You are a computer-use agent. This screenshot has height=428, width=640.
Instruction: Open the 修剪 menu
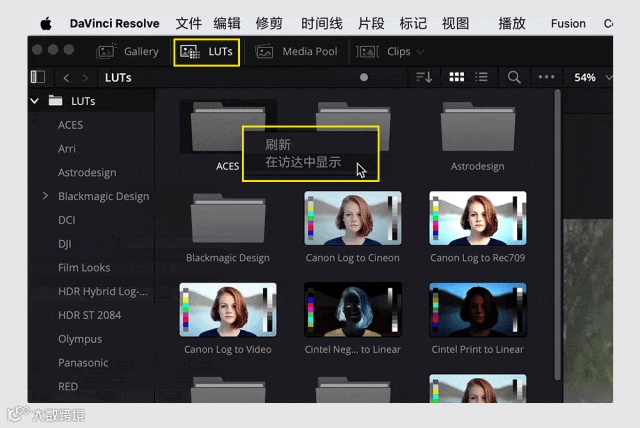point(269,24)
